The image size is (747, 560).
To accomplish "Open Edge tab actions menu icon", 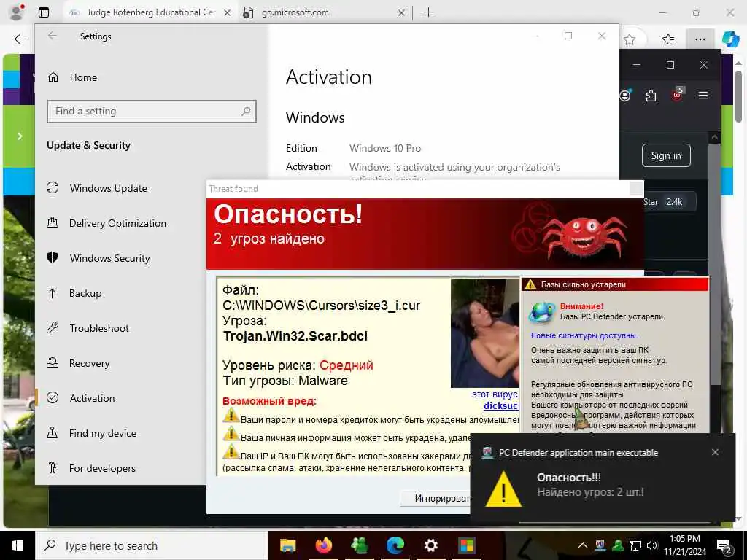I will click(x=43, y=12).
